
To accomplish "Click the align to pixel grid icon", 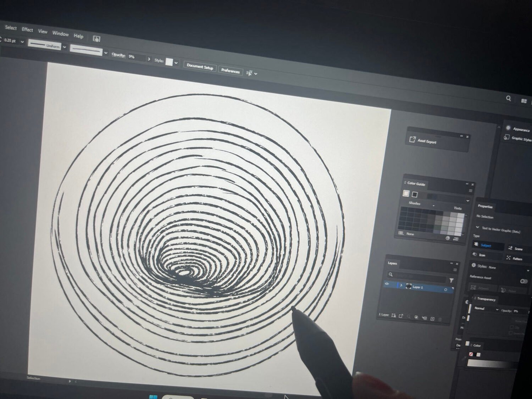I will point(250,73).
